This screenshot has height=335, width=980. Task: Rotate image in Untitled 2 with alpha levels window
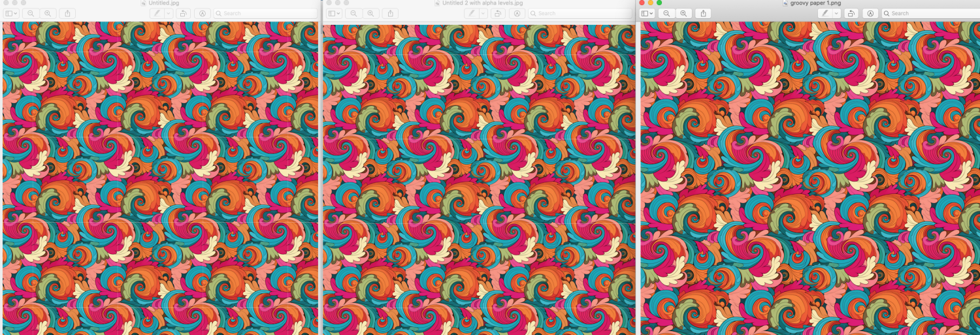[498, 13]
